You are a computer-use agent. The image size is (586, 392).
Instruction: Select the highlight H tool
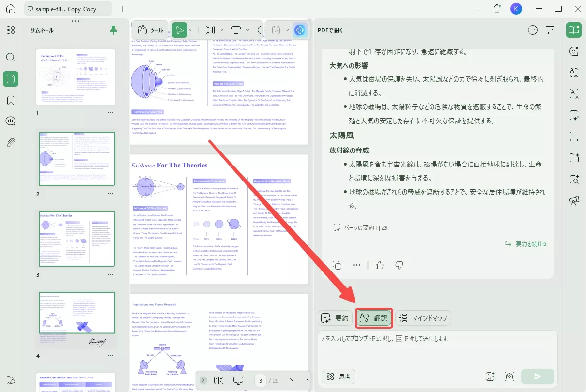(x=211, y=30)
